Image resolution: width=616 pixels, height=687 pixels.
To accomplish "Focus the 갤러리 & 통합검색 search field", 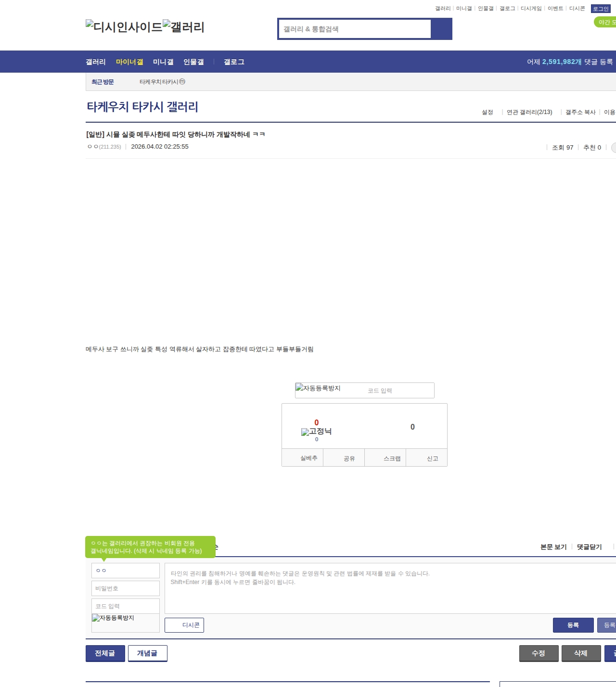I will coord(355,29).
